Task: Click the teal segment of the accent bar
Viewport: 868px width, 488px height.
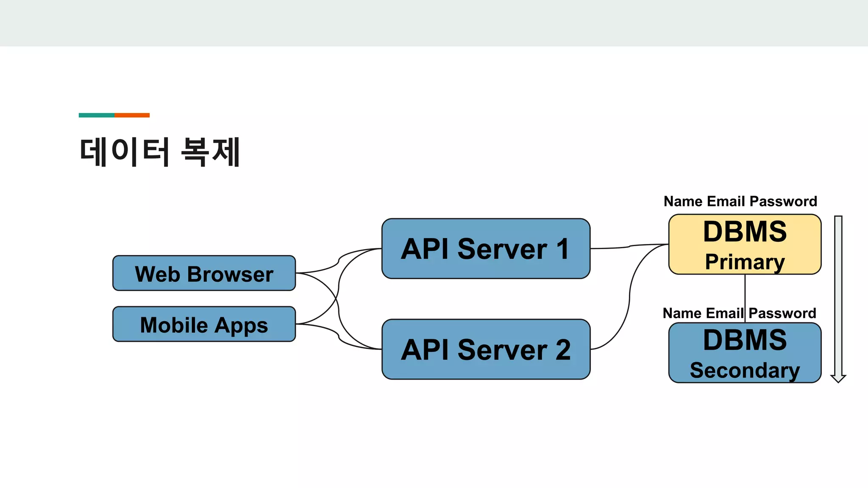Action: 96,115
